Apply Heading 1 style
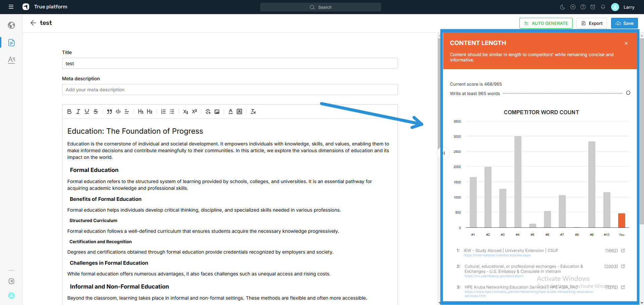This screenshot has height=305, width=644. 141,112
